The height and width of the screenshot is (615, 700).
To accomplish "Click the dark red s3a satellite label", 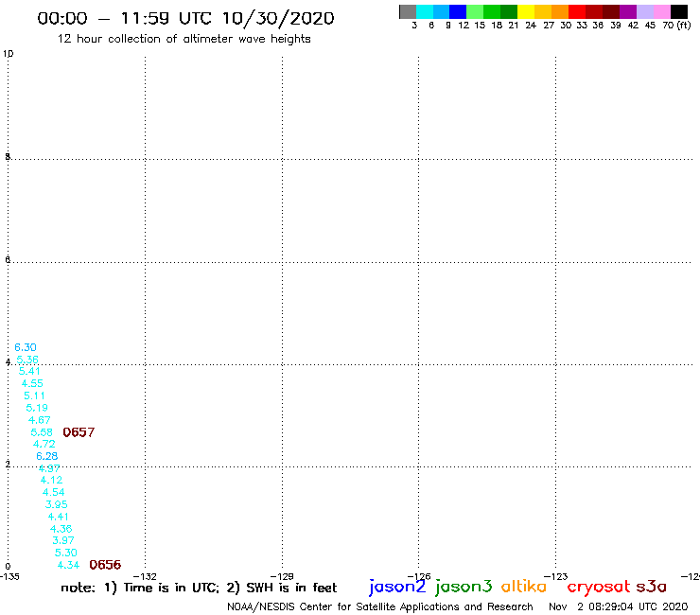I will pos(652,587).
